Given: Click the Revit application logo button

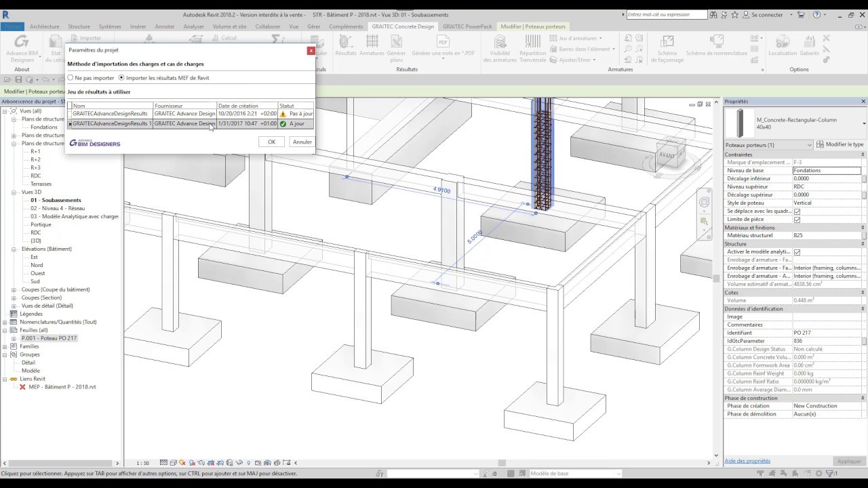Looking at the screenshot, I should [6, 14].
